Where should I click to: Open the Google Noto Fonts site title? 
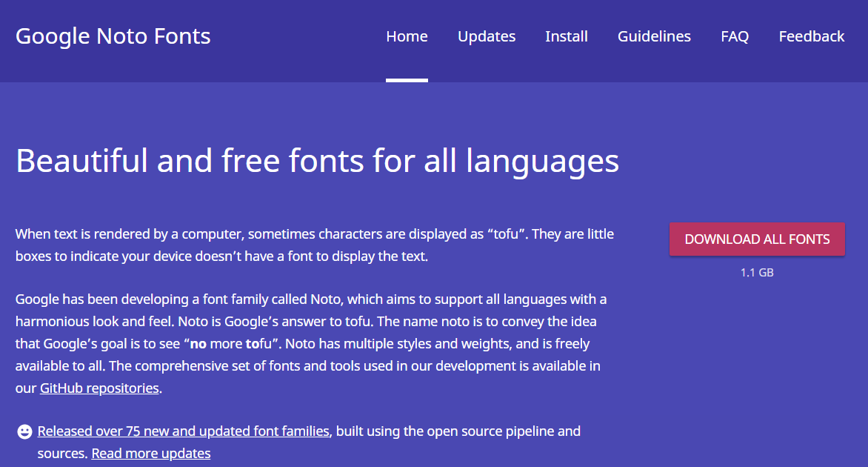pos(113,36)
